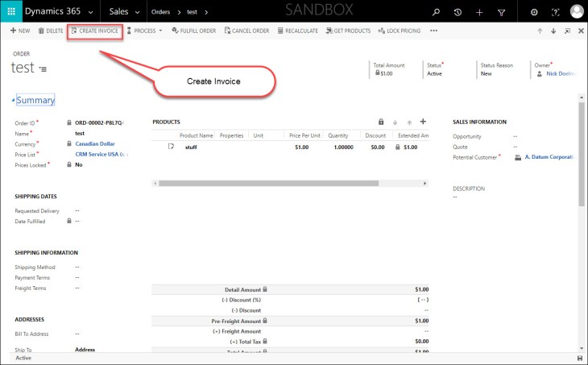Open the Process dropdown menu
588x365 pixels.
click(143, 31)
